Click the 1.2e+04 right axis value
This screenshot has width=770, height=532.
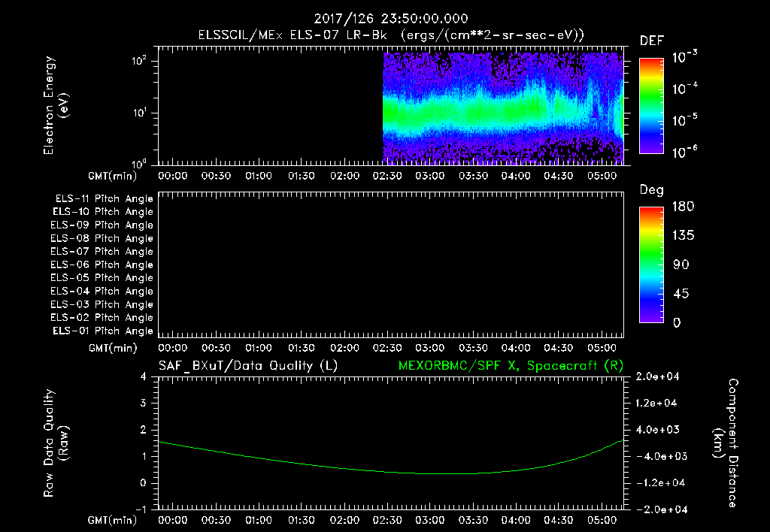click(656, 404)
